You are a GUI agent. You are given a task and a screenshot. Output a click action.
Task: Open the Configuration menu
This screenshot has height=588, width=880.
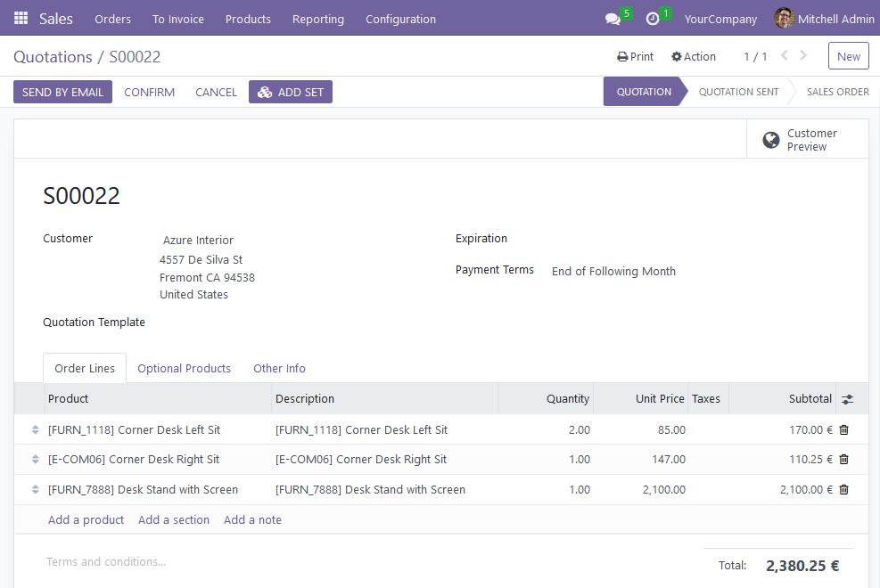[400, 19]
